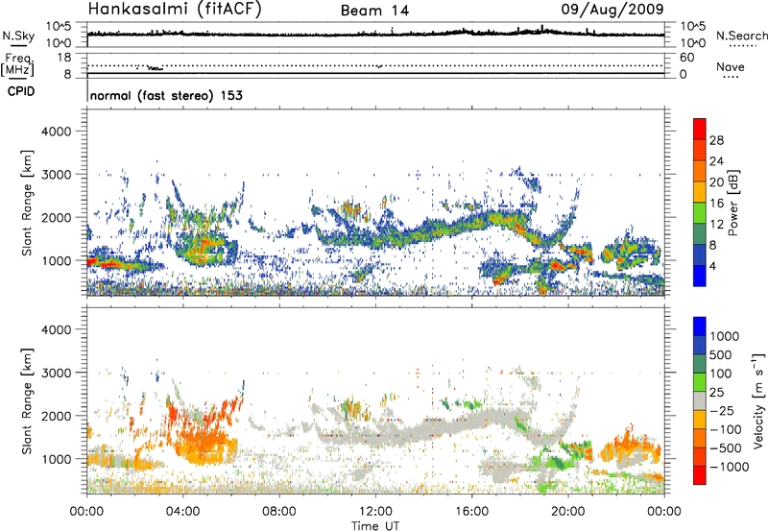Screen dimensions: 768x532
Task: Click the "60" tick on the Nave axis
Action: [686, 58]
